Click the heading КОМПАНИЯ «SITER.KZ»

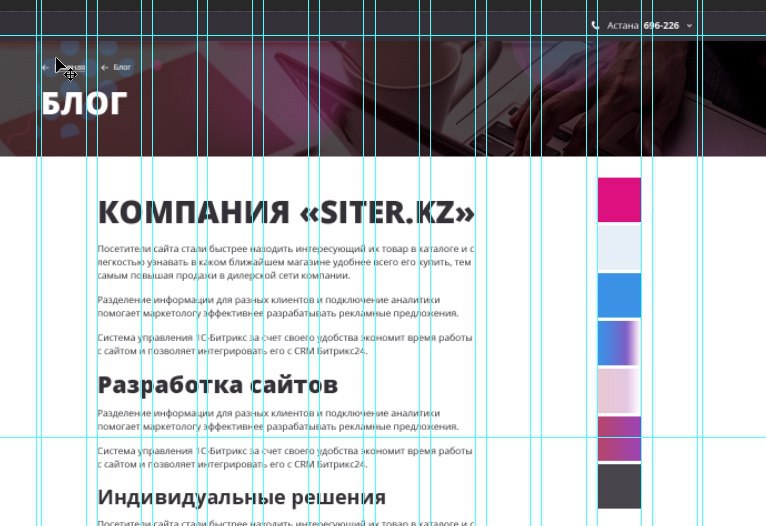286,212
